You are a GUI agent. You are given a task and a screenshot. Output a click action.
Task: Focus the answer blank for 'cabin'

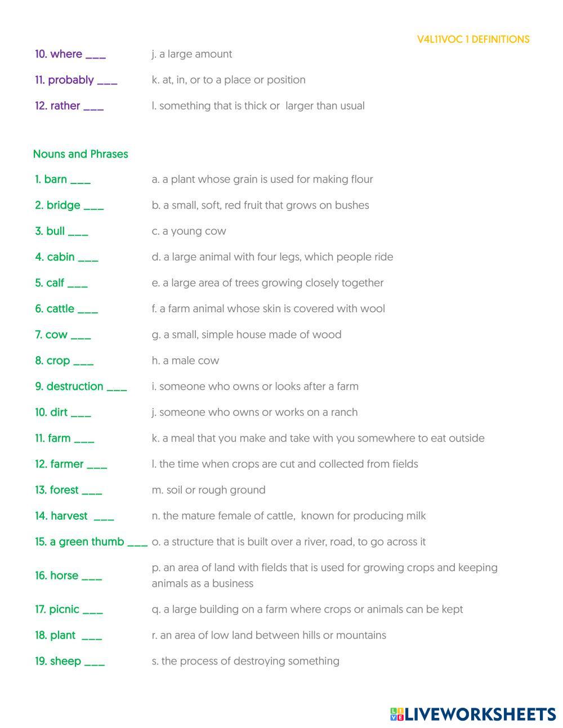tap(88, 258)
